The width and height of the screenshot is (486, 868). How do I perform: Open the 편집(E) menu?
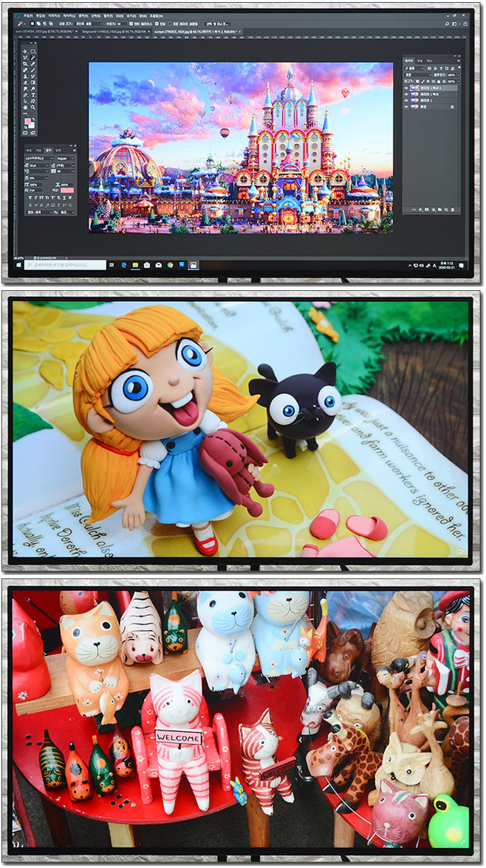click(40, 16)
